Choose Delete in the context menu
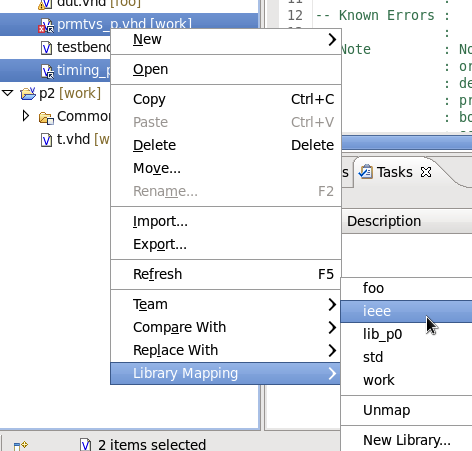The height and width of the screenshot is (451, 472). coord(226,145)
